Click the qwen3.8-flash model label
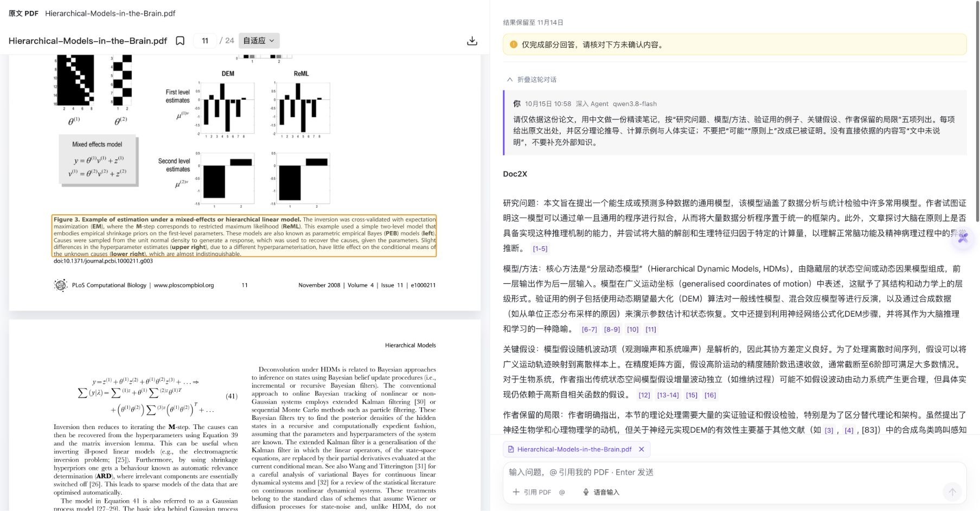Image resolution: width=980 pixels, height=511 pixels. click(x=635, y=104)
